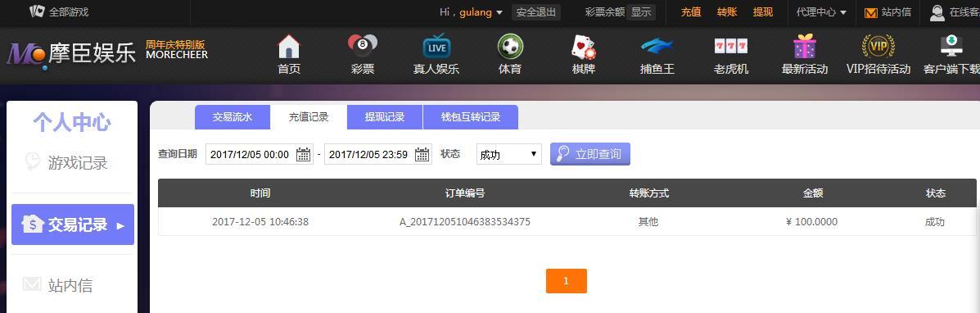
Task: Click the 安全退出 logout button
Action: pos(536,12)
